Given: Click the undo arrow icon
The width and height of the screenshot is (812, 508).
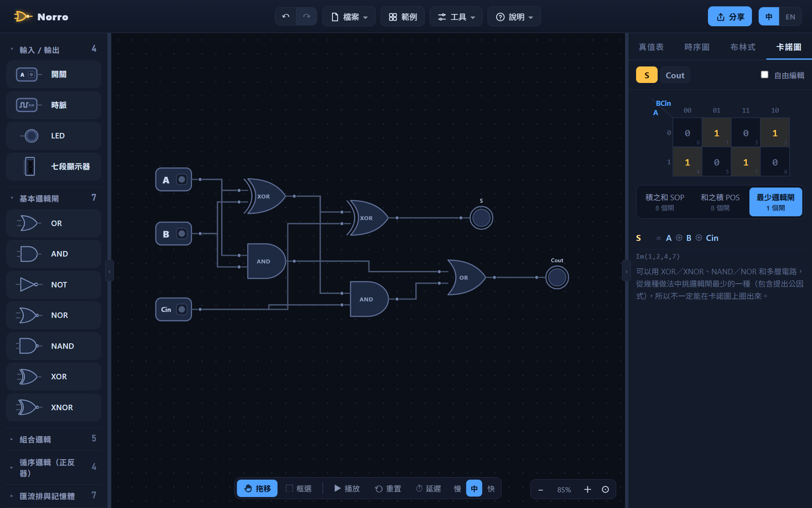Looking at the screenshot, I should pyautogui.click(x=286, y=17).
